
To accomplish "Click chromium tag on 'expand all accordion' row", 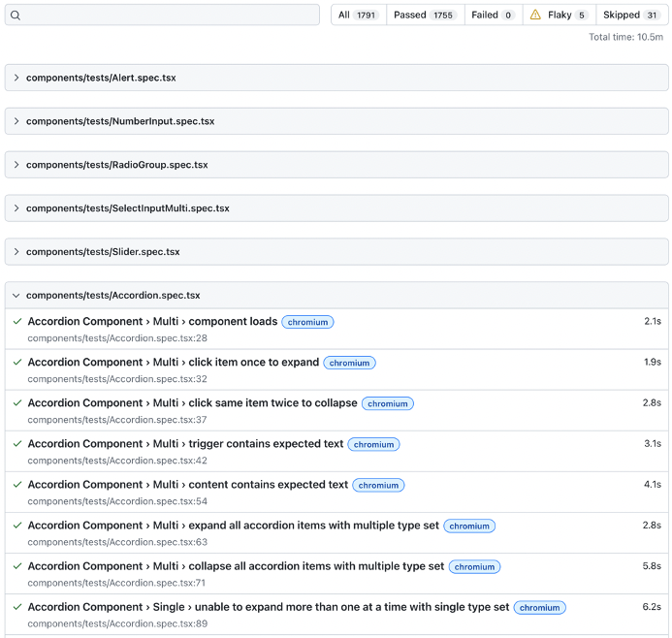I will click(x=469, y=526).
